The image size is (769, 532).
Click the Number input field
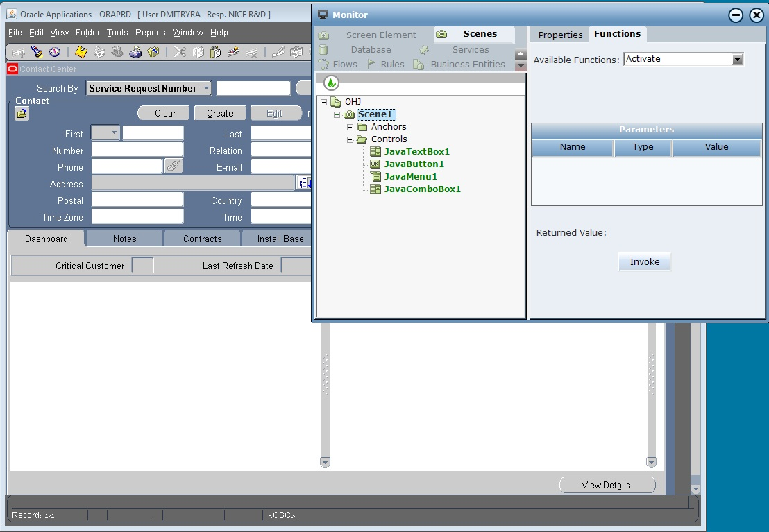pyautogui.click(x=137, y=150)
